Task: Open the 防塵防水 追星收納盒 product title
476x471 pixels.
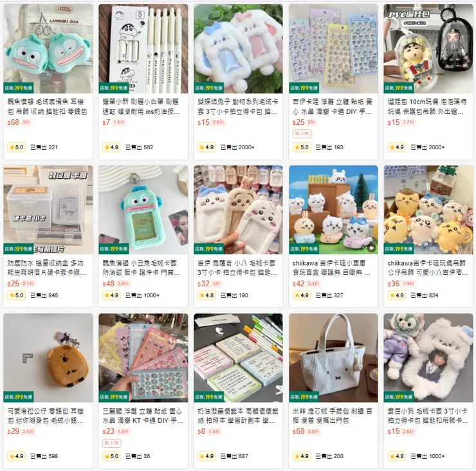Action: click(x=47, y=268)
